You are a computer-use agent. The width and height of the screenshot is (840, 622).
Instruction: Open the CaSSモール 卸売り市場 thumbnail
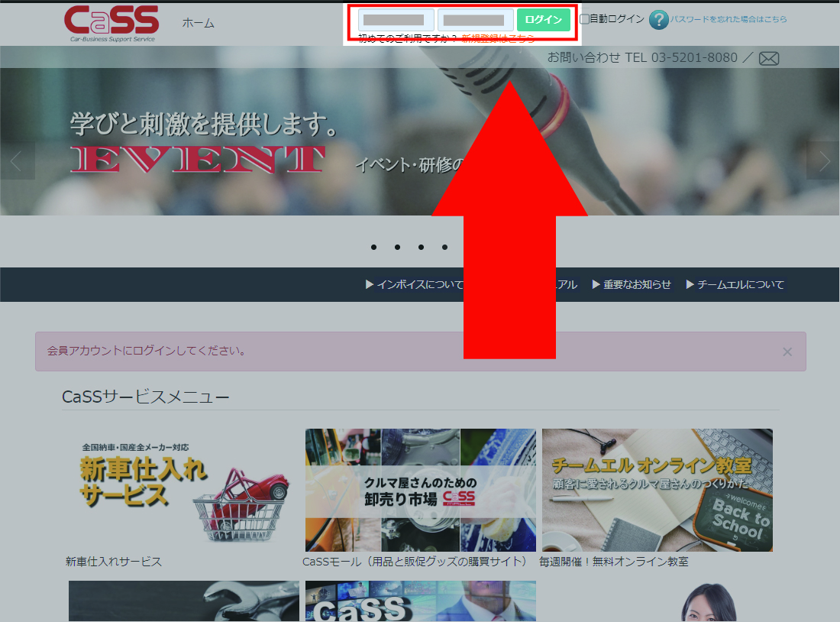point(421,490)
